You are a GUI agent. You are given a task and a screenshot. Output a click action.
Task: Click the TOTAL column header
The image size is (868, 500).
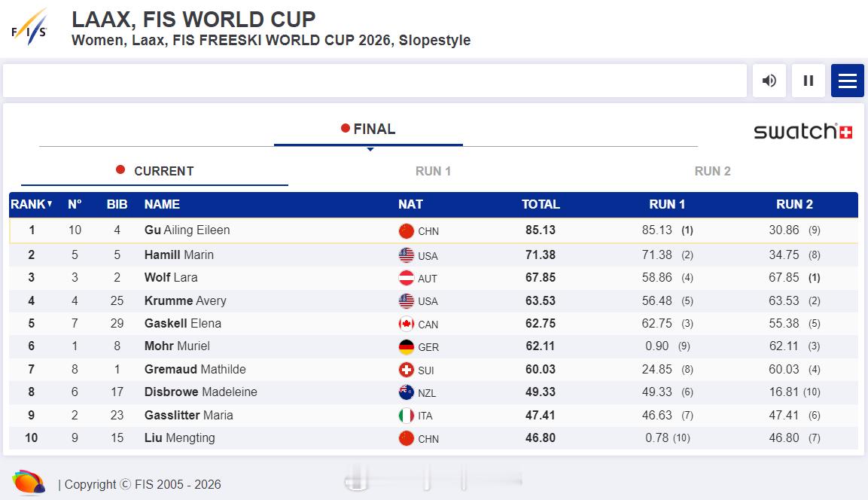541,204
